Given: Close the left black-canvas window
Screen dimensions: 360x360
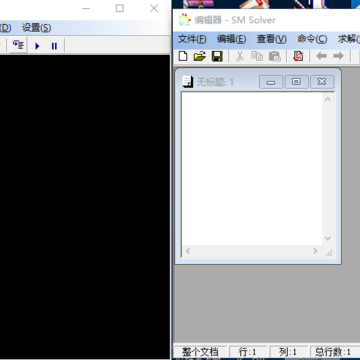Looking at the screenshot, I should coord(154,9).
